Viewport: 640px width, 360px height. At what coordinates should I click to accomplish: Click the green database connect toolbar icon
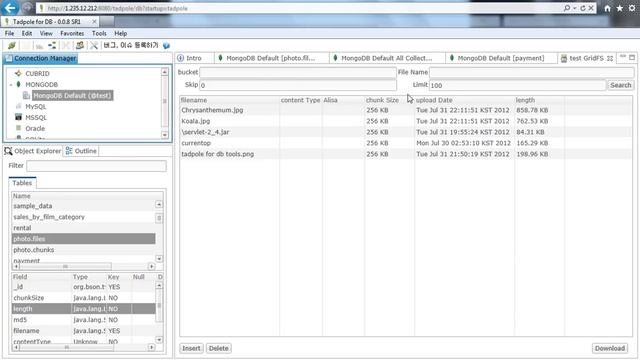pyautogui.click(x=12, y=45)
